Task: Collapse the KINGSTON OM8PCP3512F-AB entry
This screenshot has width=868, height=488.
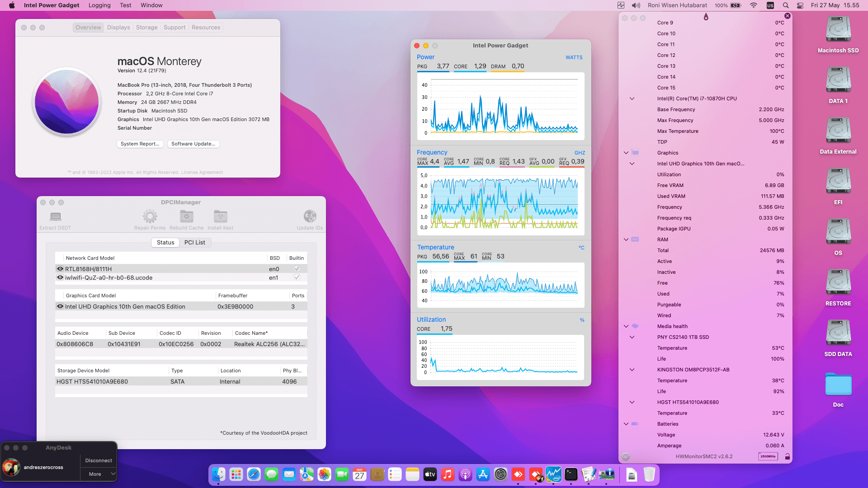Action: 632,370
